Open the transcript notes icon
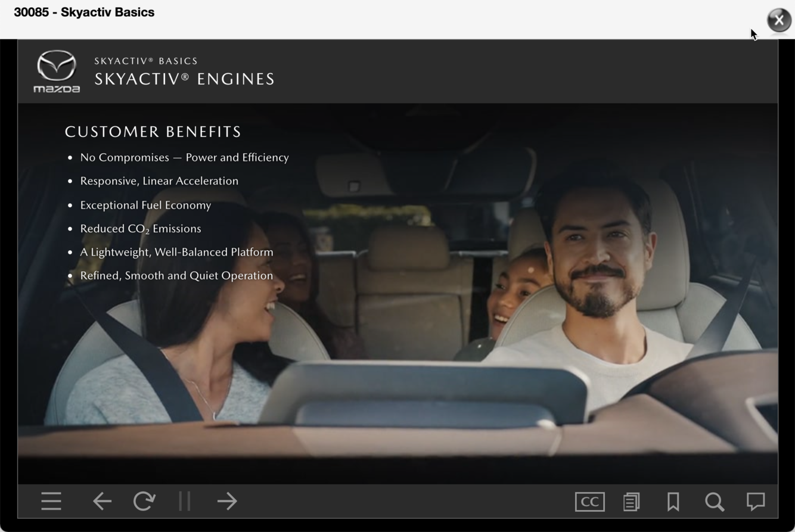795x532 pixels. pyautogui.click(x=632, y=502)
